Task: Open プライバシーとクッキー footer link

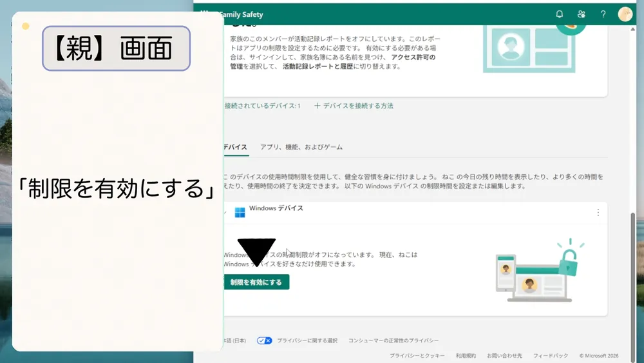Action: click(x=417, y=356)
